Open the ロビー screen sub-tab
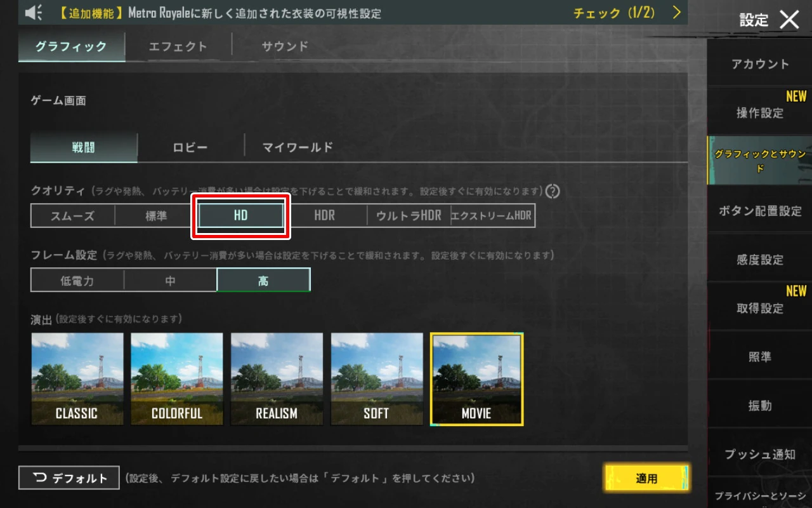This screenshot has width=812, height=508. 190,147
